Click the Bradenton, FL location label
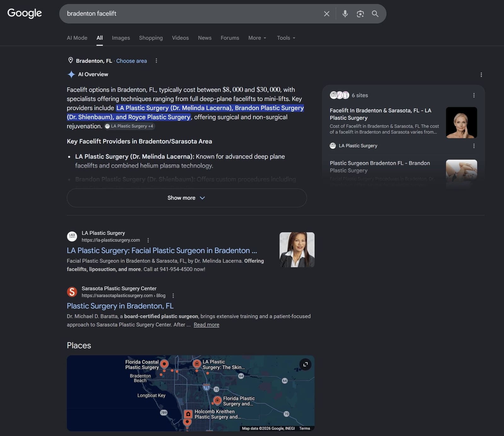The width and height of the screenshot is (504, 436). tap(94, 61)
